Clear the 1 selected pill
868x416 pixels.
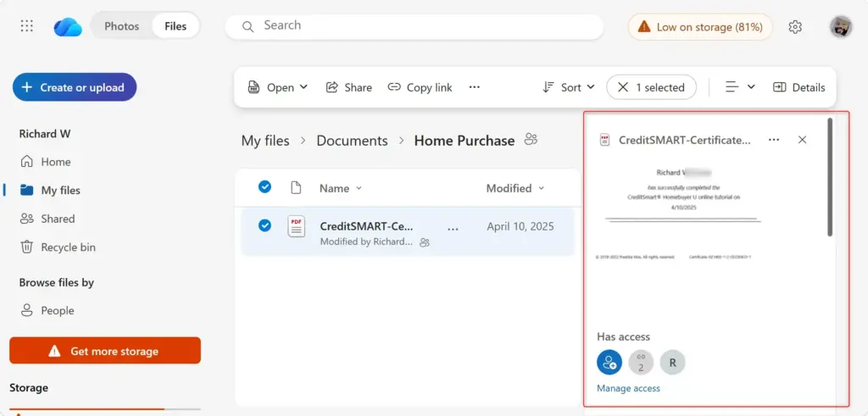pyautogui.click(x=651, y=87)
